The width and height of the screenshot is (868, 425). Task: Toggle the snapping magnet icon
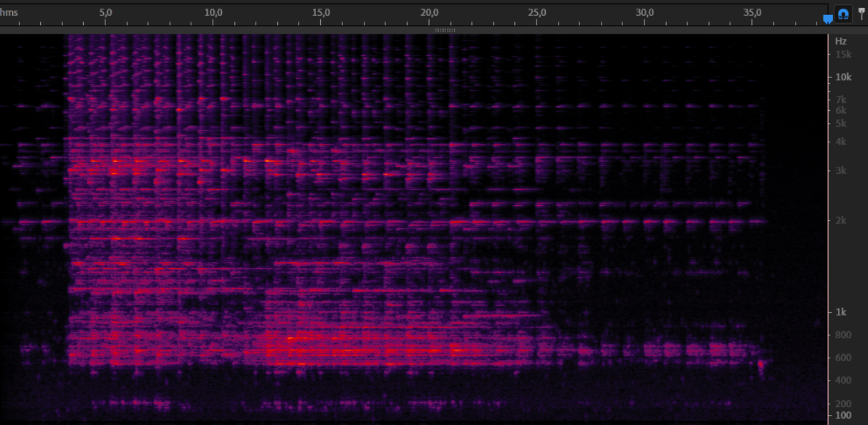[843, 14]
